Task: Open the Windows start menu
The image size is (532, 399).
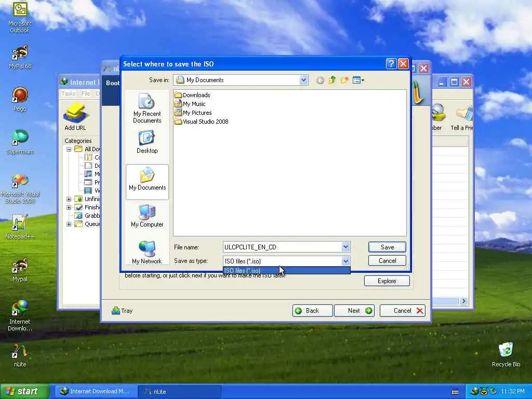Action: coord(24,391)
